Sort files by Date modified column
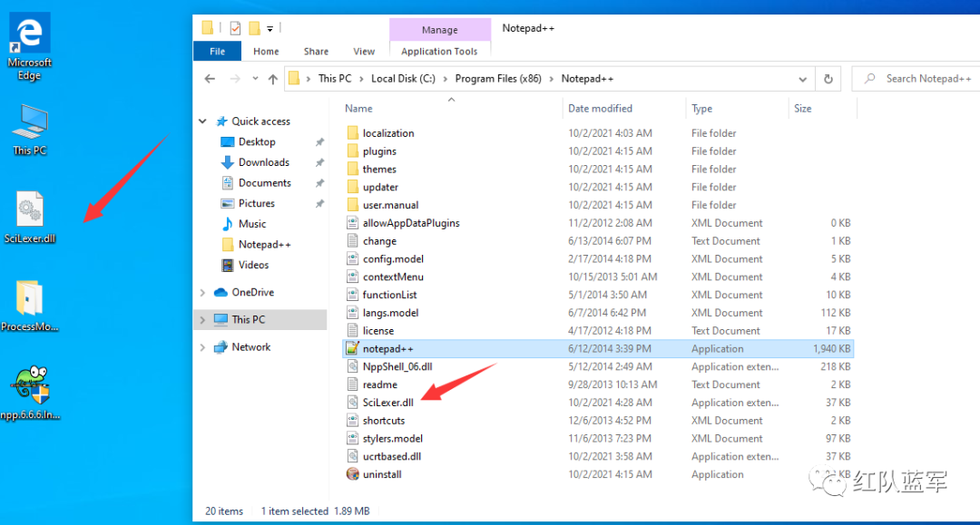This screenshot has height=525, width=980. [600, 108]
